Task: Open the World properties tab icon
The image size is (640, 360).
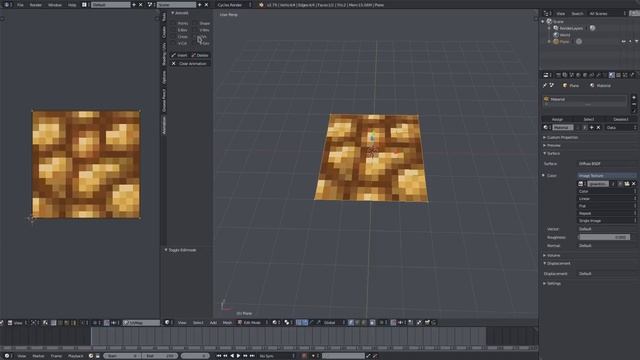Action: click(578, 75)
